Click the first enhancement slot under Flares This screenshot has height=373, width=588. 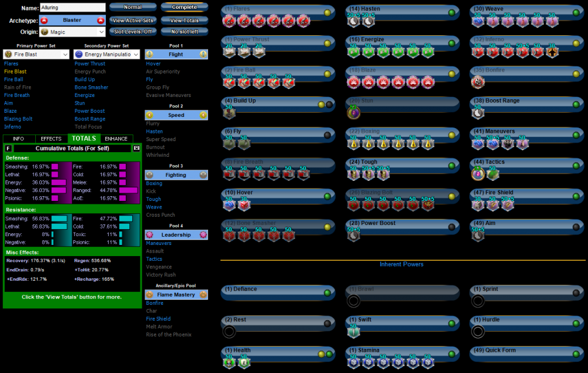tap(229, 21)
